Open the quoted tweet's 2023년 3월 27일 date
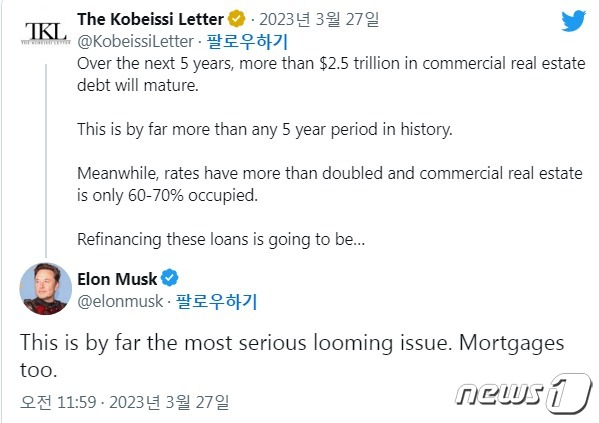The height and width of the screenshot is (423, 599). [319, 19]
